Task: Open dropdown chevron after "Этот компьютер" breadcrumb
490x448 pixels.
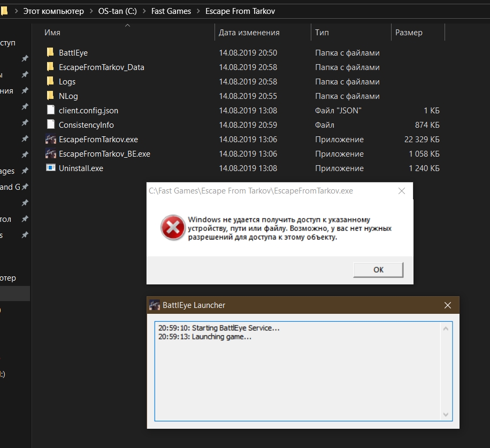Action: [91, 11]
